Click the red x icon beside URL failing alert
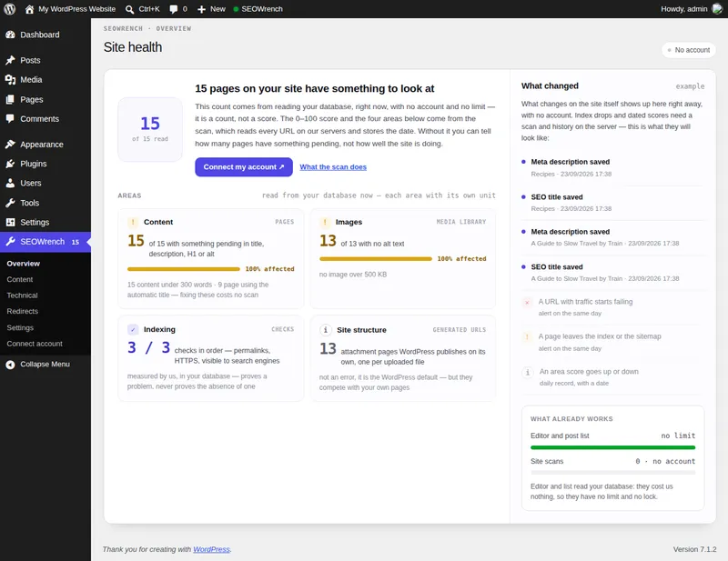Image resolution: width=728 pixels, height=561 pixels. [527, 303]
